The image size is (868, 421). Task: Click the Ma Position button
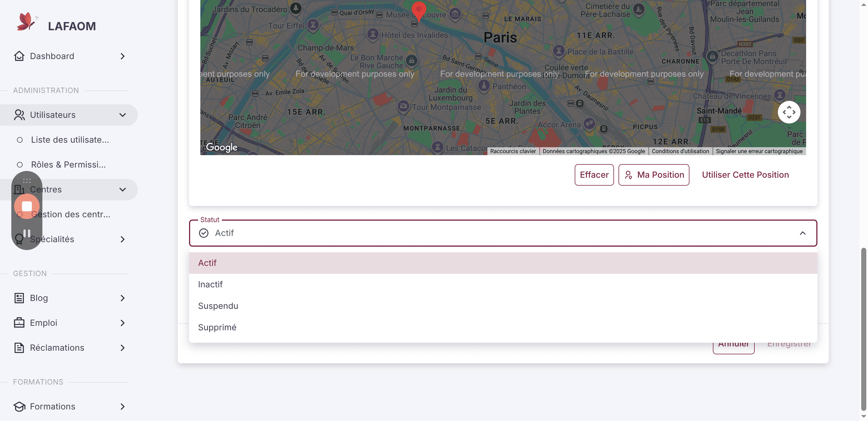point(654,175)
